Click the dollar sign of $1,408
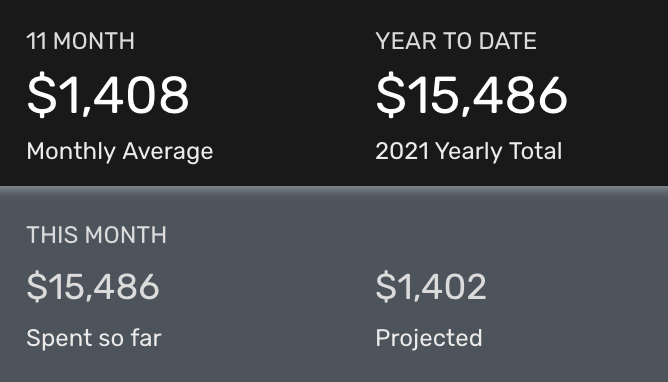The image size is (668, 382). point(42,94)
